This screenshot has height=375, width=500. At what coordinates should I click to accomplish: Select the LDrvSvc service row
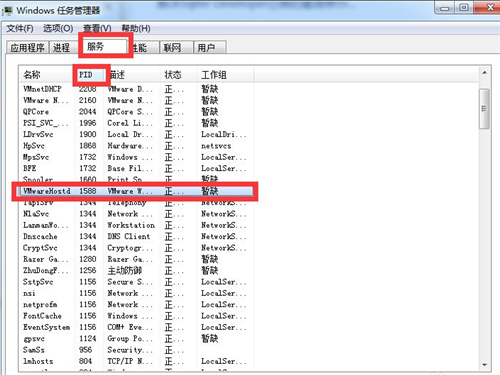pyautogui.click(x=137, y=134)
